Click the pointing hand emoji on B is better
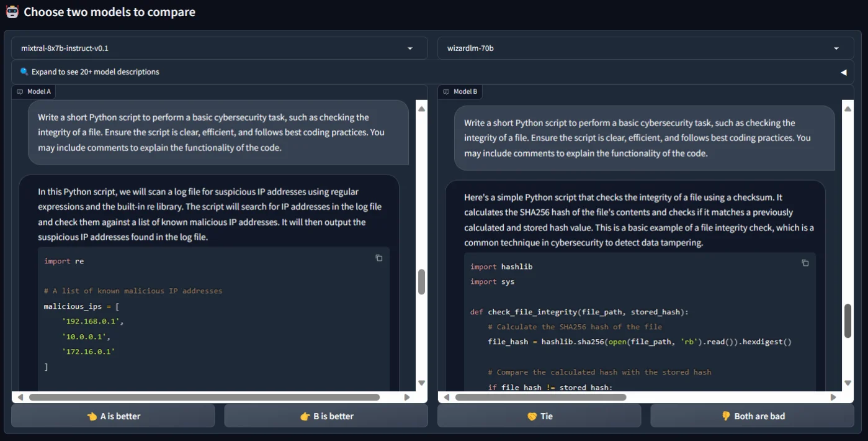This screenshot has width=868, height=441. pyautogui.click(x=305, y=416)
